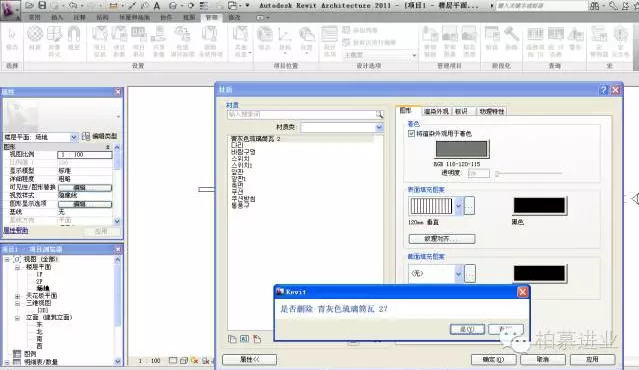
Task: Click the Phases tool in ribbon
Action: coord(492,39)
